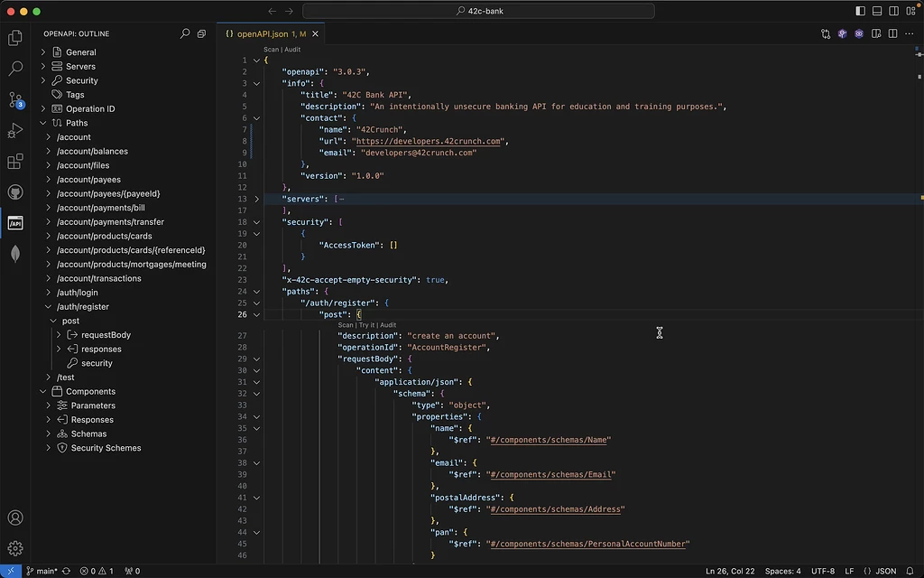Viewport: 924px width, 578px height.
Task: Click the split editor right icon
Action: (892, 33)
